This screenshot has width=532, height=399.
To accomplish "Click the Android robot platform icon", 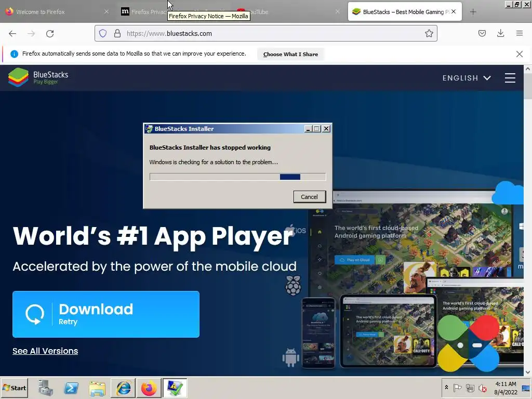I will pyautogui.click(x=291, y=357).
